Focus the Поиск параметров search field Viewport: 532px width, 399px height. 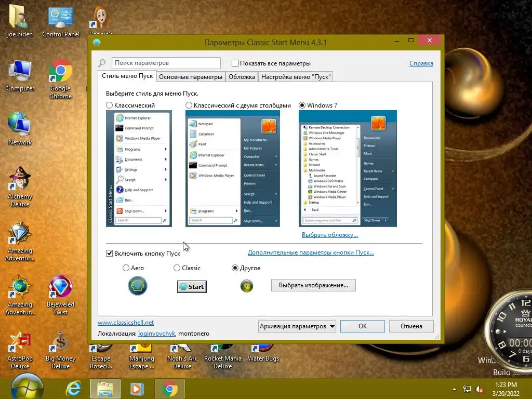pyautogui.click(x=166, y=63)
